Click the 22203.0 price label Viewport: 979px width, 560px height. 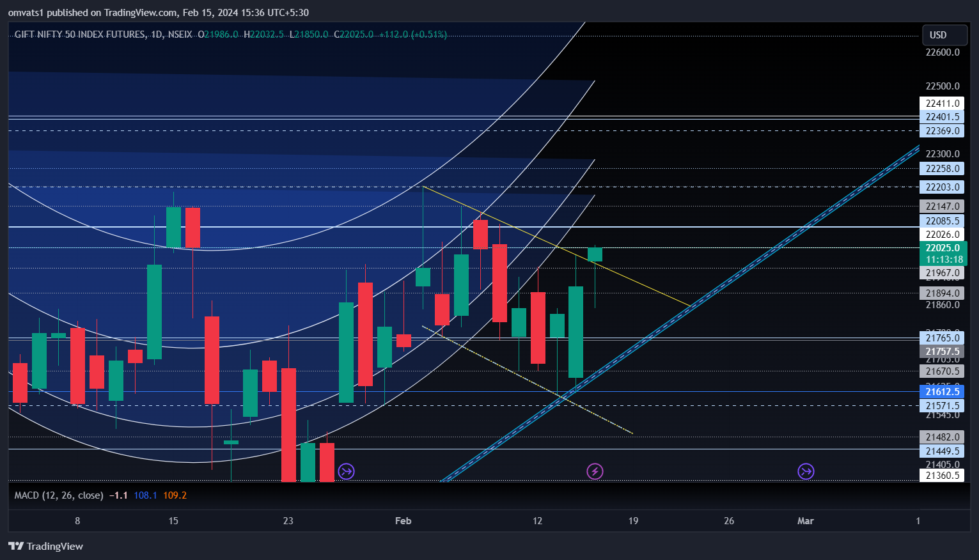(x=942, y=187)
